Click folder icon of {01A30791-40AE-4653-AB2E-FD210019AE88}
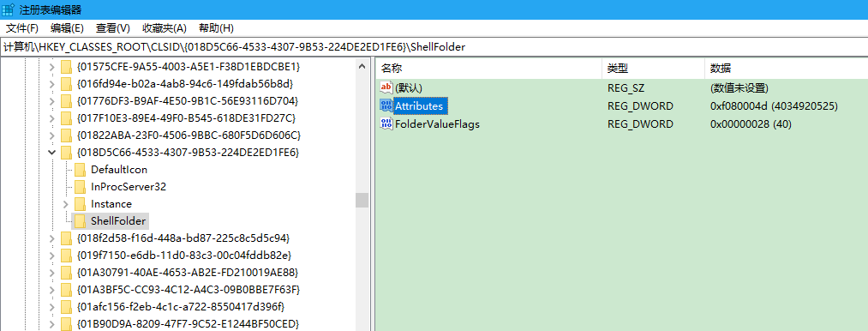This screenshot has height=331, width=868. (x=67, y=273)
